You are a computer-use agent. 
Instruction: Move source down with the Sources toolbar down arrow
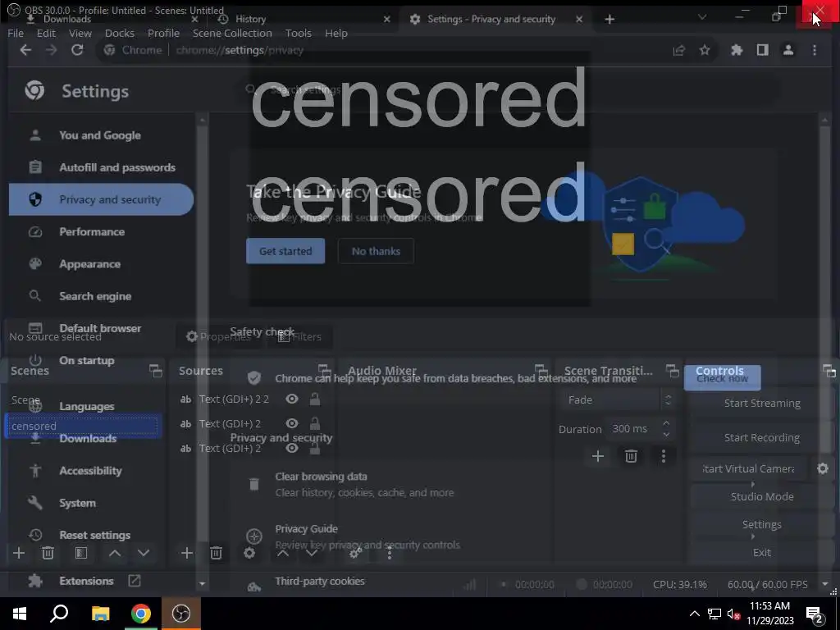point(311,553)
